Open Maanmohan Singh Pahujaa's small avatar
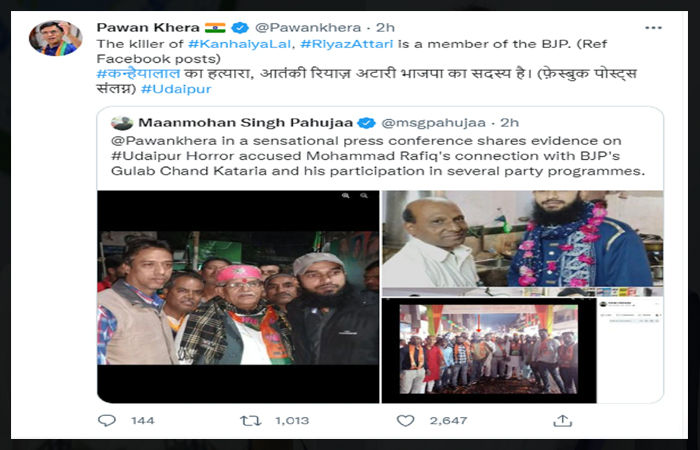700x450 pixels. pyautogui.click(x=121, y=123)
